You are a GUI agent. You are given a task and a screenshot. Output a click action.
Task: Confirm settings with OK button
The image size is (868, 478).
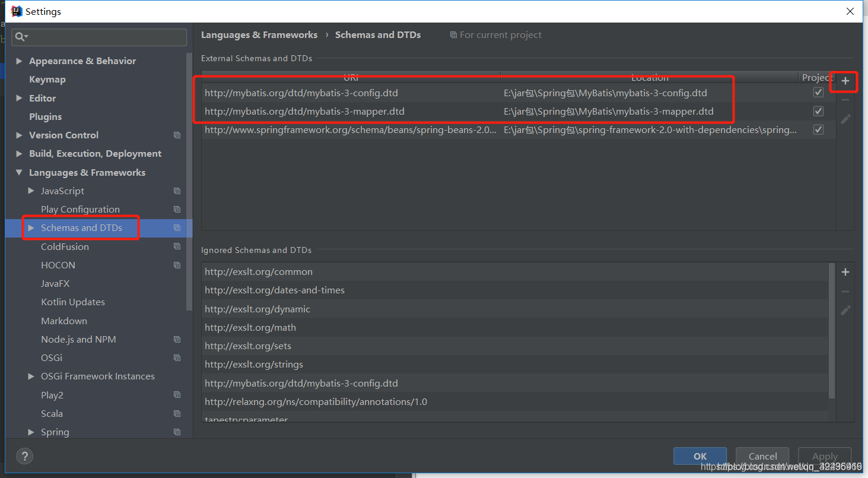700,456
